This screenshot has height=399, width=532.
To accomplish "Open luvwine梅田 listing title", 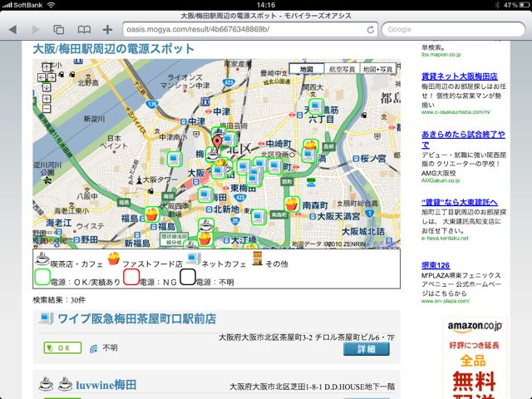I will point(106,385).
